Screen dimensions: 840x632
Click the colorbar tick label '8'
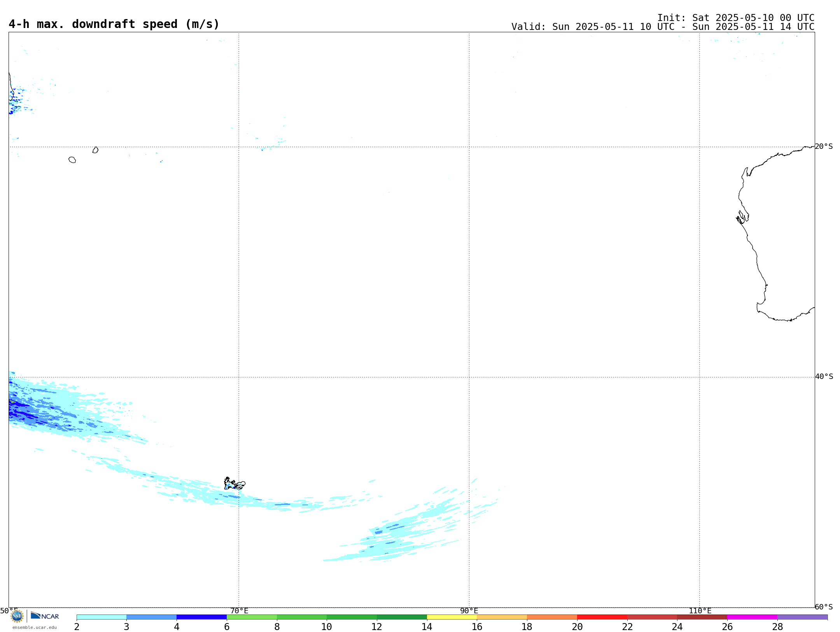point(277,627)
